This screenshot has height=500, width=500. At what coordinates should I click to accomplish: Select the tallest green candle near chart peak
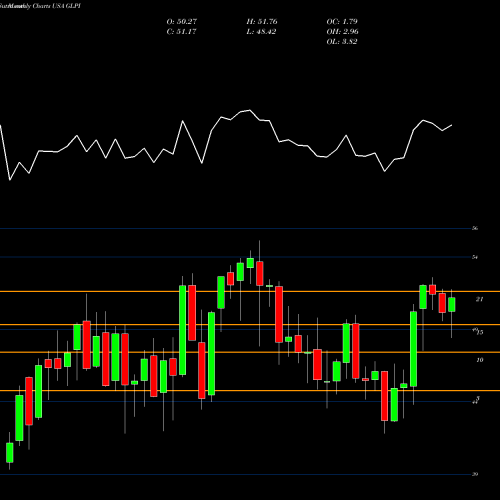point(183,330)
